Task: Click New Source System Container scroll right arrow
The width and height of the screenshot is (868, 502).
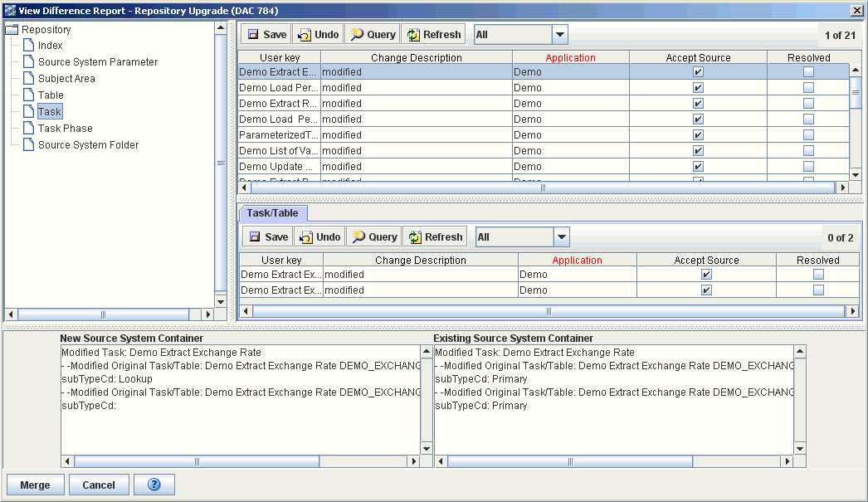Action: click(413, 461)
